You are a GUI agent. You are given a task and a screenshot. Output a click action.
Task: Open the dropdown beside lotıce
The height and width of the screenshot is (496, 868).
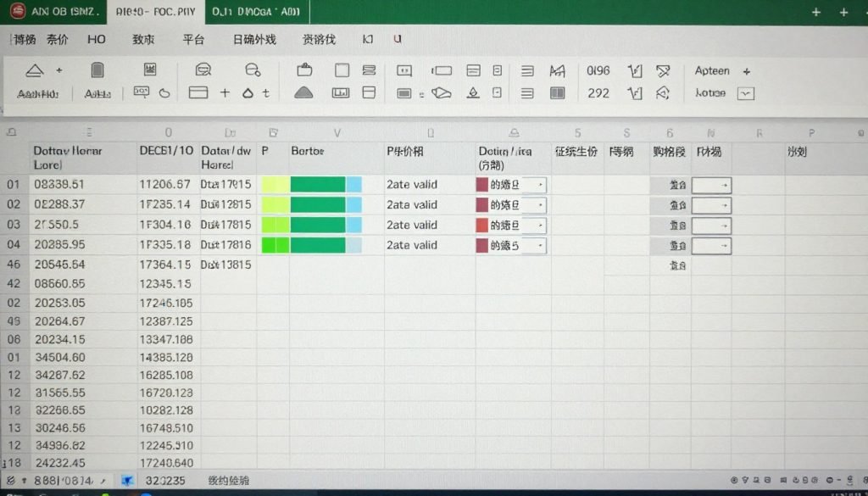pyautogui.click(x=746, y=93)
